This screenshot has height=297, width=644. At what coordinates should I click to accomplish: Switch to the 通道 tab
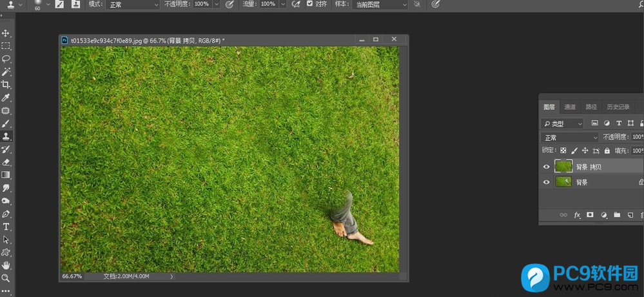click(570, 107)
